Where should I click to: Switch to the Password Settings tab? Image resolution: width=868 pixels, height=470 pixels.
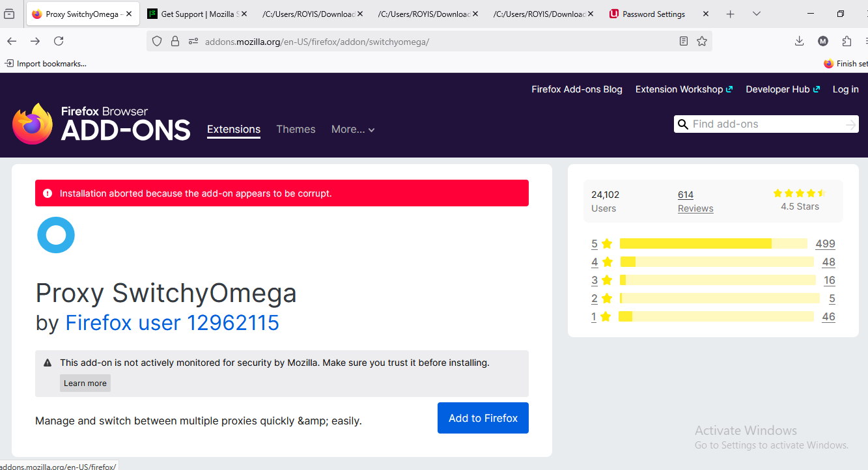click(660, 14)
